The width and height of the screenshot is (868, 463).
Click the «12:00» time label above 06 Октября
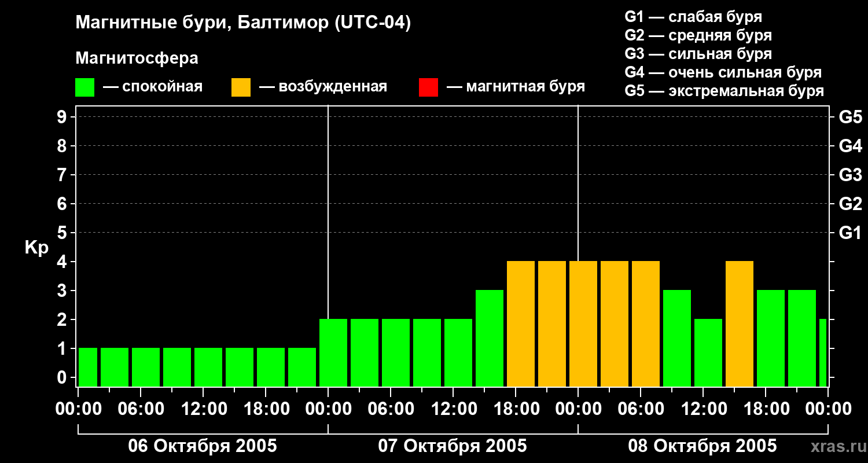pos(203,409)
